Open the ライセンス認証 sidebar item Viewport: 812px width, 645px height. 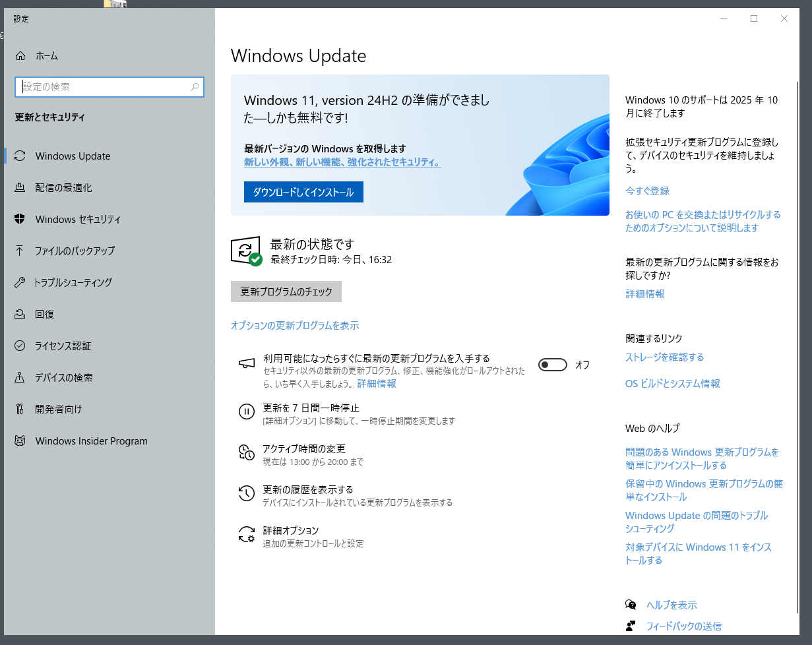(x=63, y=346)
